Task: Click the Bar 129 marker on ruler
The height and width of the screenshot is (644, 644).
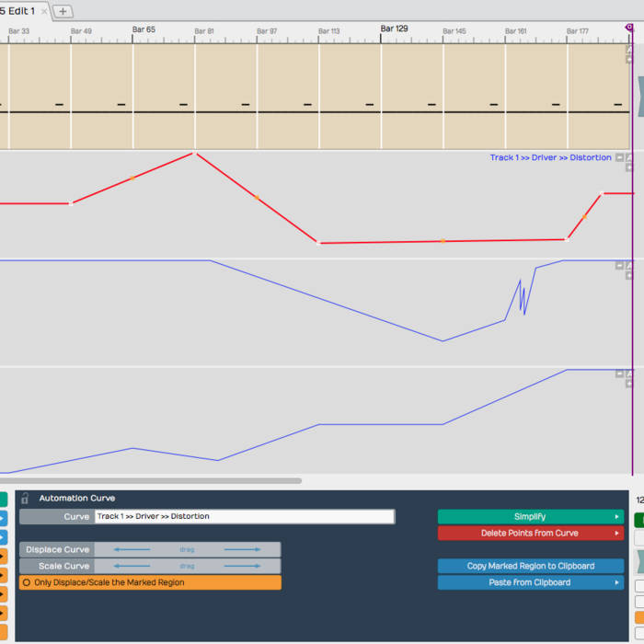Action: [394, 29]
